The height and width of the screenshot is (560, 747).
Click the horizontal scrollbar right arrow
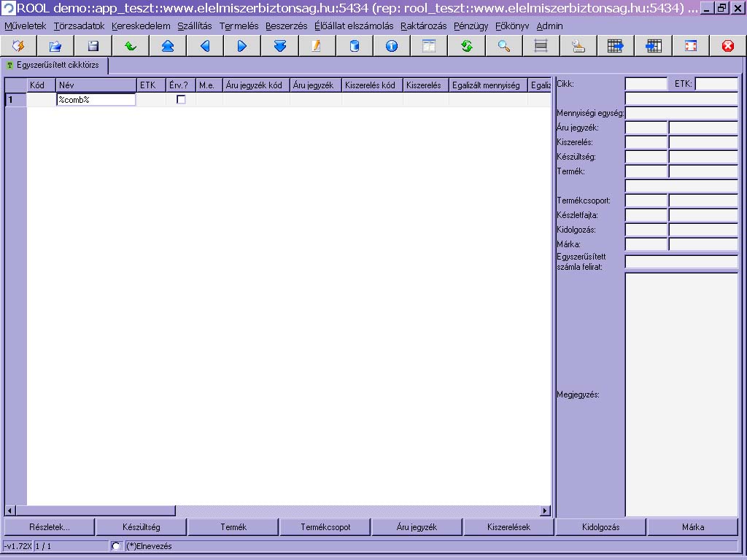point(545,511)
